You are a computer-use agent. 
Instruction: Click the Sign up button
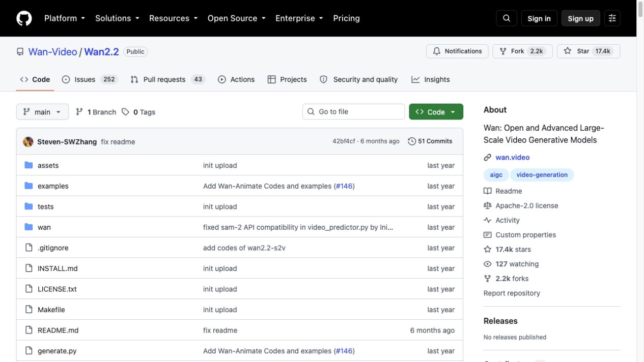580,18
